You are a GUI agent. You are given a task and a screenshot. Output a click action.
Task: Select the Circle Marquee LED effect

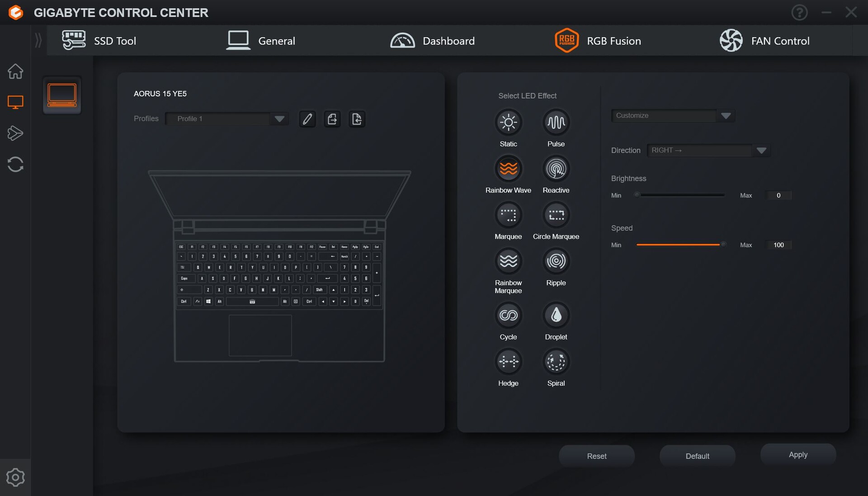(x=556, y=215)
